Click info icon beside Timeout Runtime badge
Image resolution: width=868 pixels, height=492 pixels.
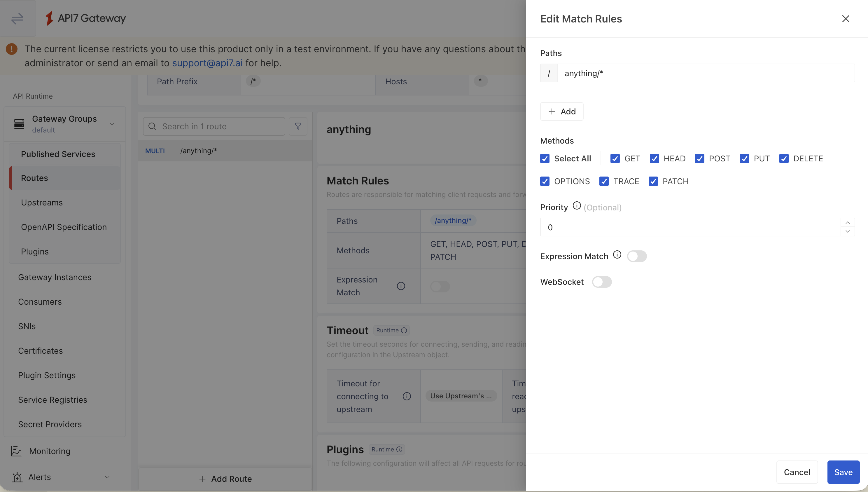tap(404, 330)
